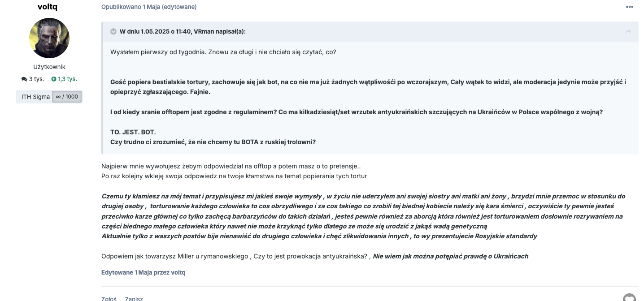Open voltq's avatar picture
Viewport: 644px width, 301px height.
point(49,38)
